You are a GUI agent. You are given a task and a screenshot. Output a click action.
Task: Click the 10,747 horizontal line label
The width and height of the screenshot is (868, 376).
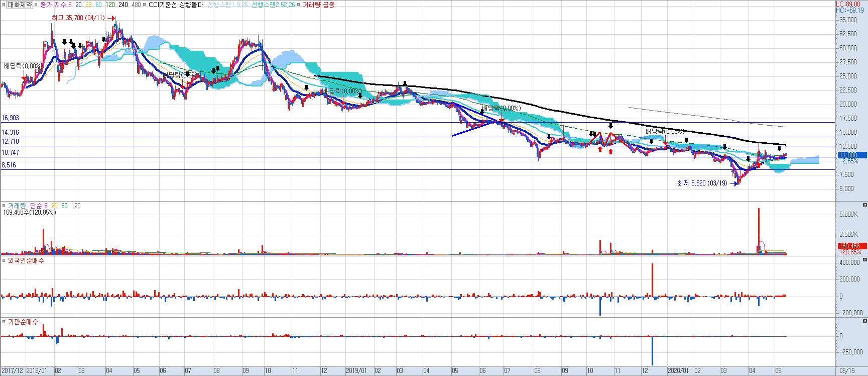(x=10, y=152)
